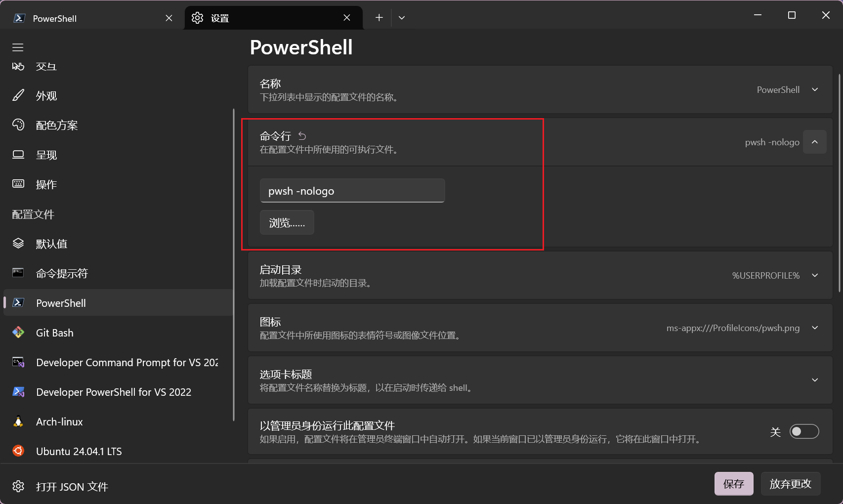
Task: Click the 浏览 browse button
Action: click(x=287, y=222)
